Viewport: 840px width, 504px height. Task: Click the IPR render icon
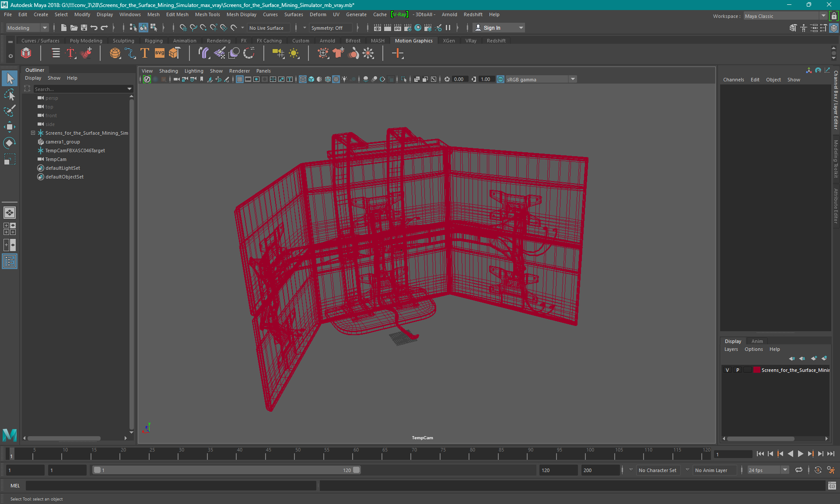(398, 28)
